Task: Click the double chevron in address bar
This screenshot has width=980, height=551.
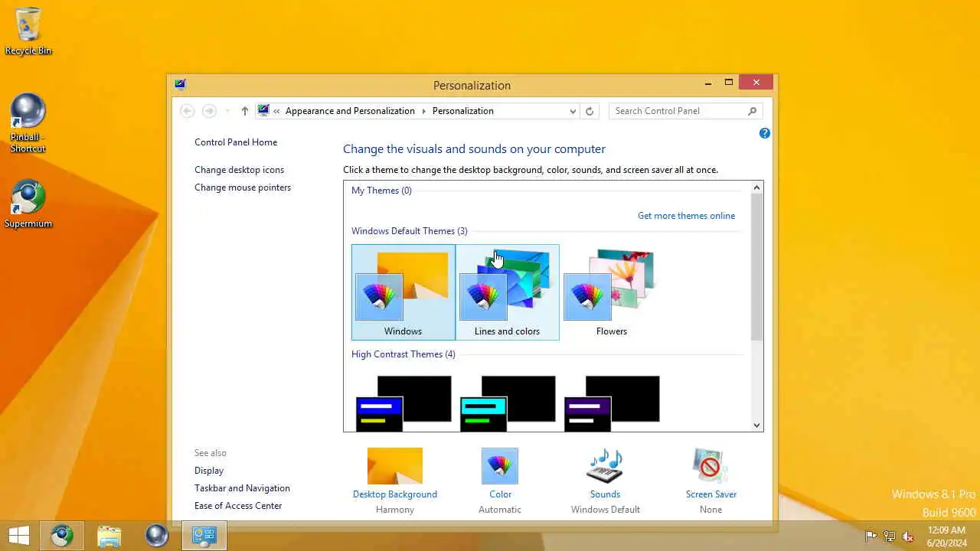Action: (x=276, y=111)
